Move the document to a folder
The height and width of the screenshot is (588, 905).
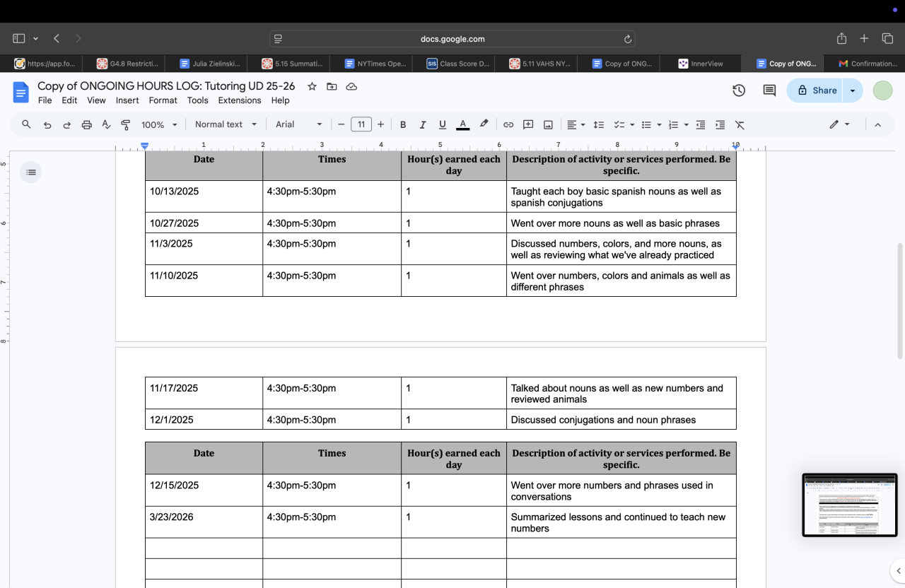click(x=332, y=86)
